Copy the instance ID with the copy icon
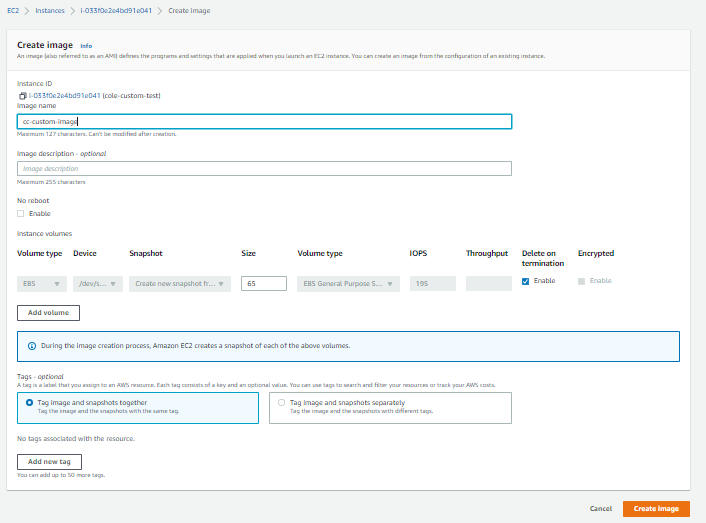 click(23, 96)
